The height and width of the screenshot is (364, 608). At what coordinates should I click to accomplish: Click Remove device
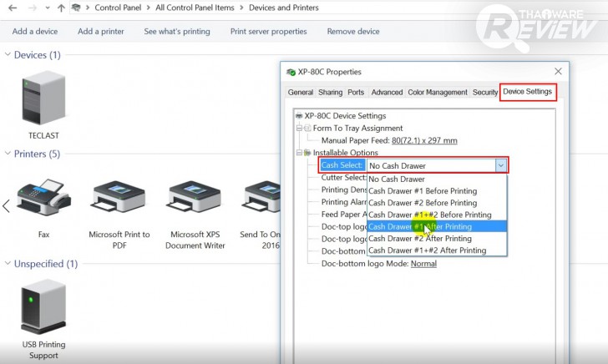(352, 32)
